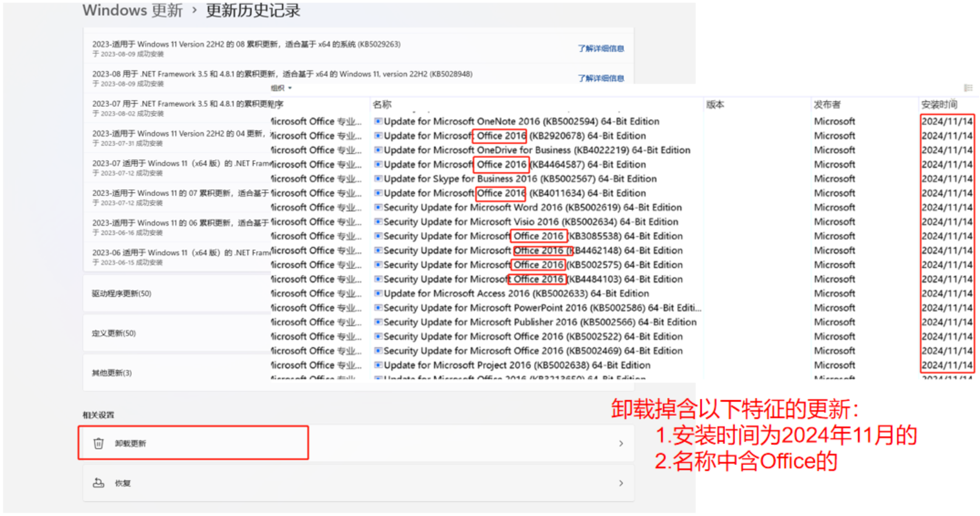Click the icon beside the Project 2016 KB5002638 update
This screenshot has width=980, height=516.
pos(378,365)
